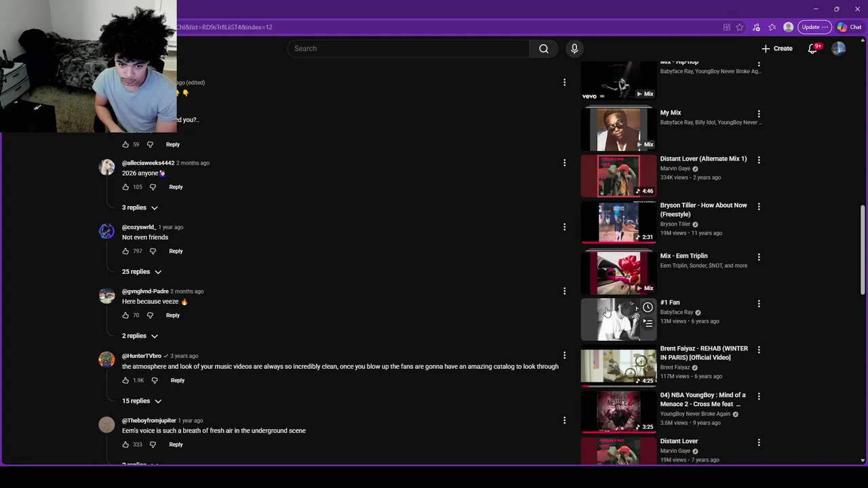Click the search magnifier button
The width and height of the screenshot is (868, 488).
click(x=544, y=49)
